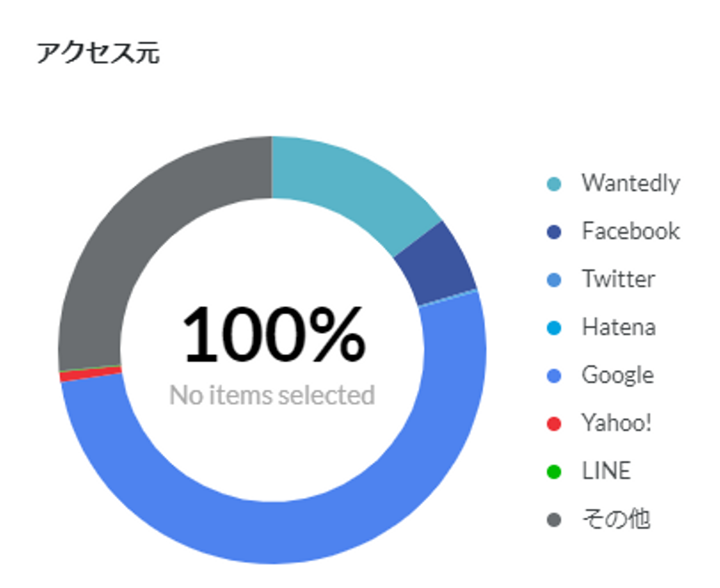
Task: Click the Wantedly legend color dot
Action: (x=554, y=184)
